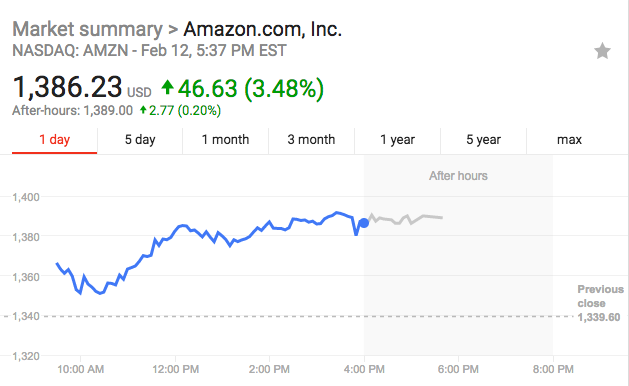Screen dimensions: 629x386
Task: Switch to 5 year range
Action: coord(483,140)
